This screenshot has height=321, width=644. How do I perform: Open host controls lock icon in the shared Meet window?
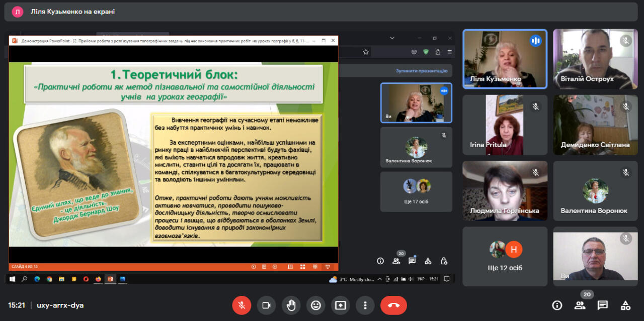tap(444, 261)
